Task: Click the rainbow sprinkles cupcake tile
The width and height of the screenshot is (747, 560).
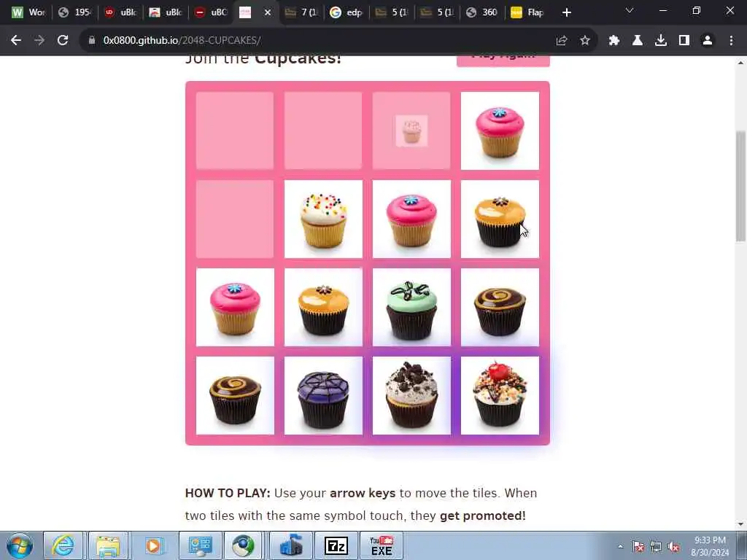Action: coord(323,219)
